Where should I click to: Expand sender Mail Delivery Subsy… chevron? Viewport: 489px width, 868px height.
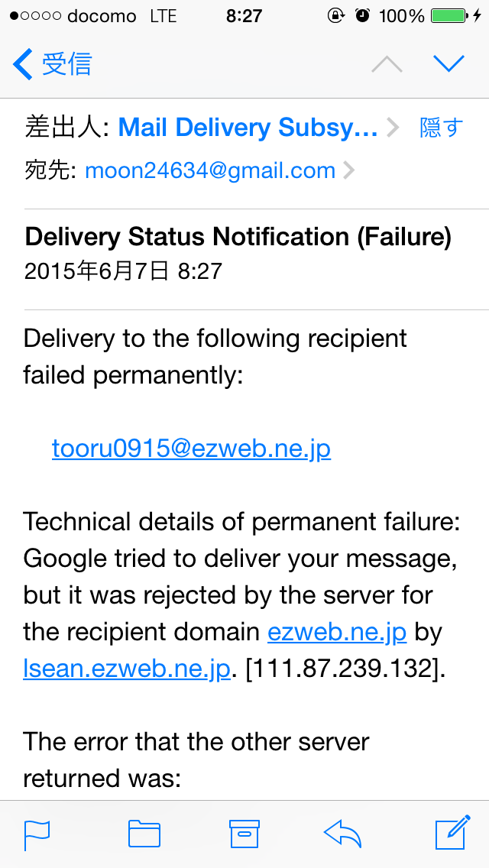pyautogui.click(x=393, y=128)
